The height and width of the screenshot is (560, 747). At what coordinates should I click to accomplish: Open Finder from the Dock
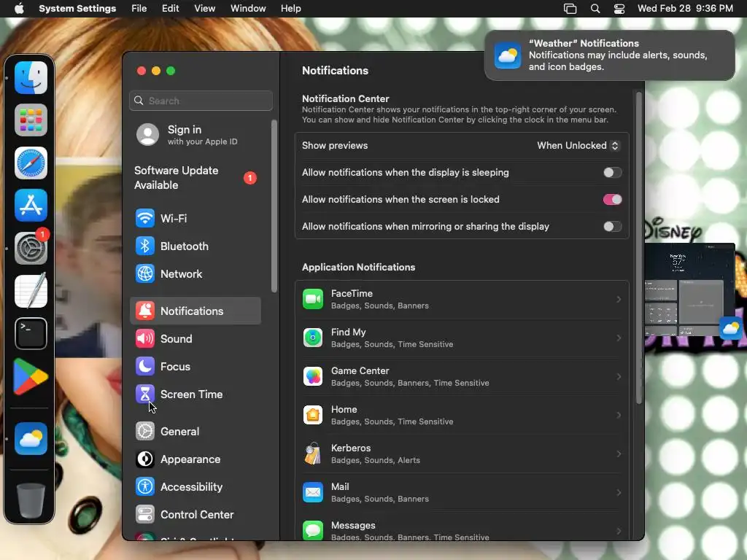(x=31, y=77)
